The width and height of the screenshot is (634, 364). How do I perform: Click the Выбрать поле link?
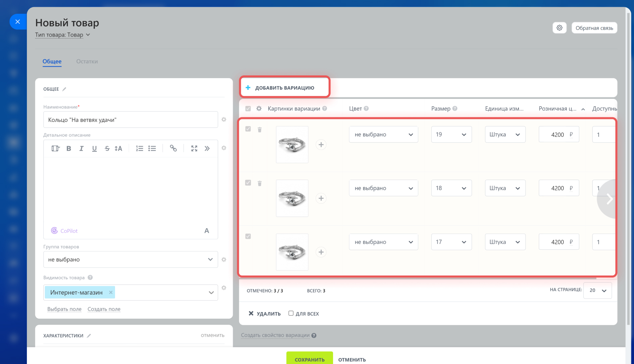pos(64,309)
